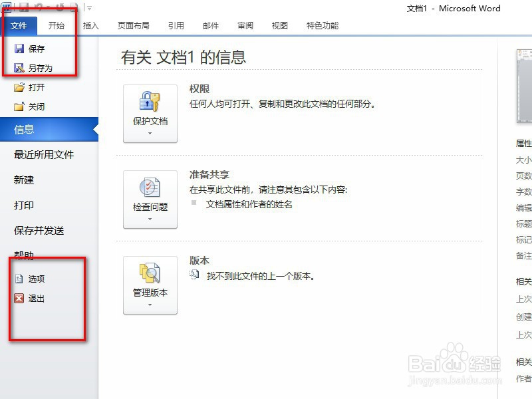This screenshot has height=399, width=532.
Task: Select 信息 (Info) in the sidebar
Action: point(49,129)
